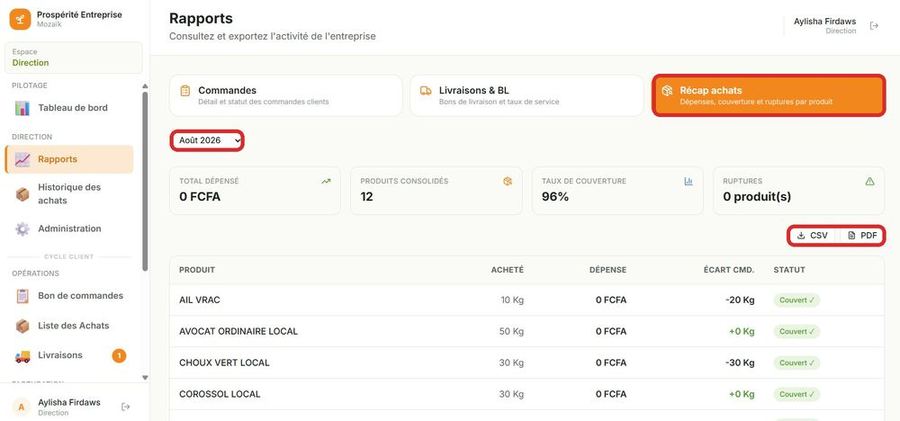Click the AVOCAT ORDINAIRE LOCAL product name
This screenshot has width=900, height=421.
[238, 331]
